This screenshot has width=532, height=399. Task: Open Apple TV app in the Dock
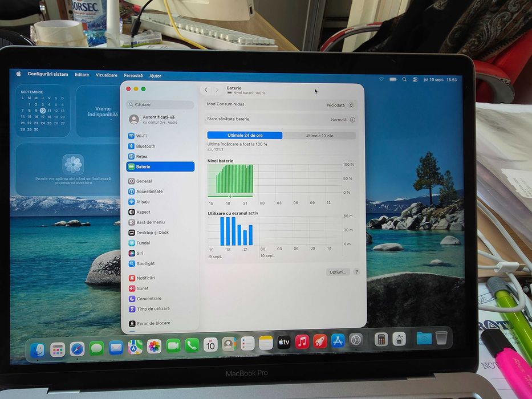[x=284, y=343]
